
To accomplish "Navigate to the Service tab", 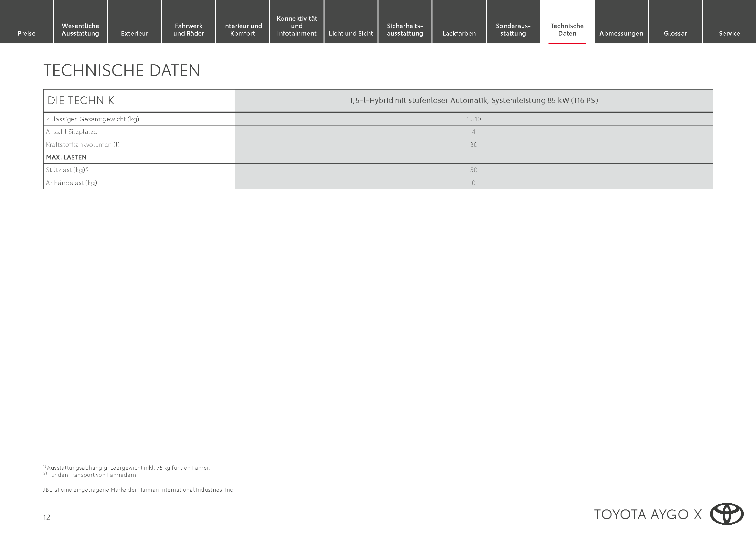I will [729, 33].
